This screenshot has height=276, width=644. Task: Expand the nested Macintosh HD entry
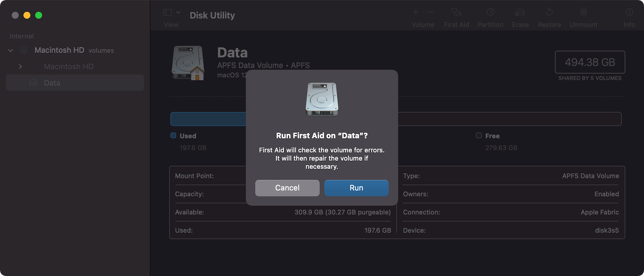click(x=20, y=66)
